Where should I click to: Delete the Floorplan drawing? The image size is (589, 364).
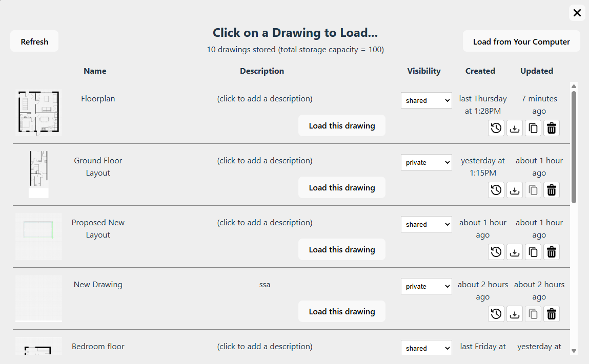(x=552, y=129)
